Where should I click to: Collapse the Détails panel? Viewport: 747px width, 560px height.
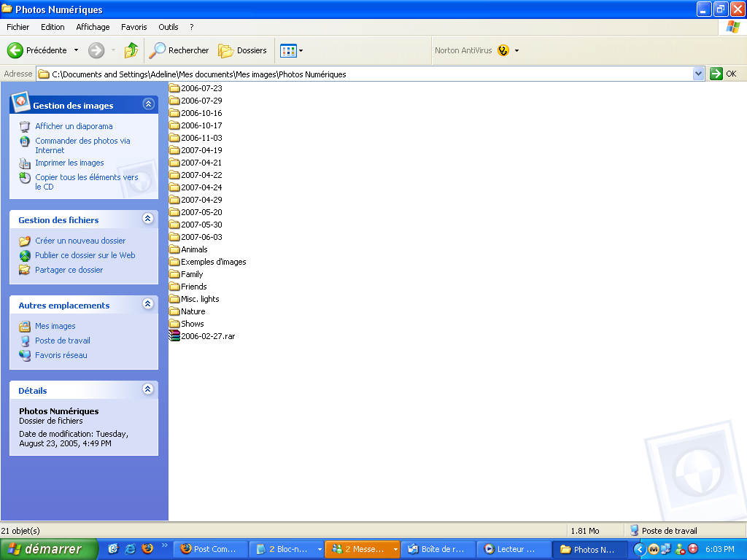(148, 389)
